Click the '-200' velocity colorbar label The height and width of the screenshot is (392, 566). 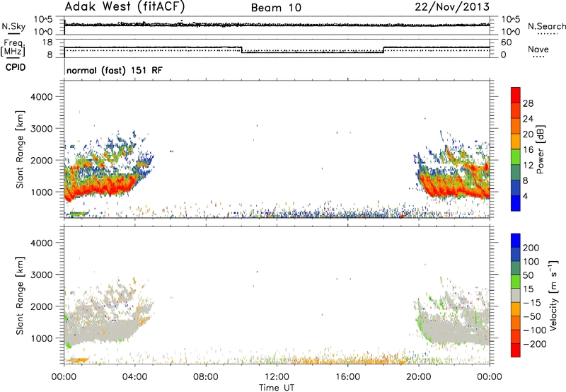coord(534,344)
